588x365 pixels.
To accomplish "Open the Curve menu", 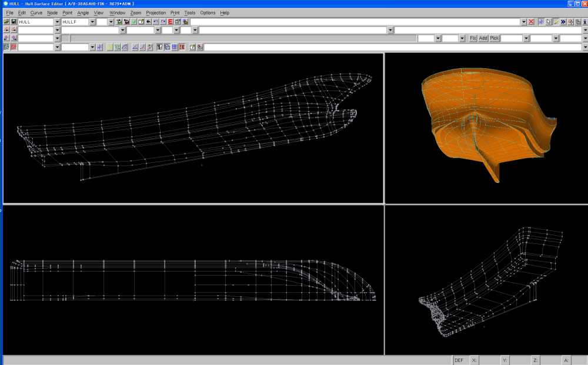I will [36, 12].
